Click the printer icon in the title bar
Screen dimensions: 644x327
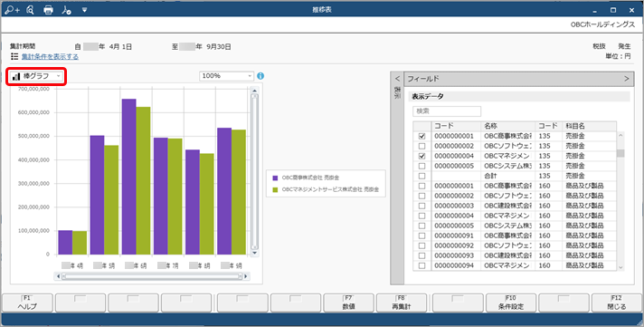coord(48,10)
